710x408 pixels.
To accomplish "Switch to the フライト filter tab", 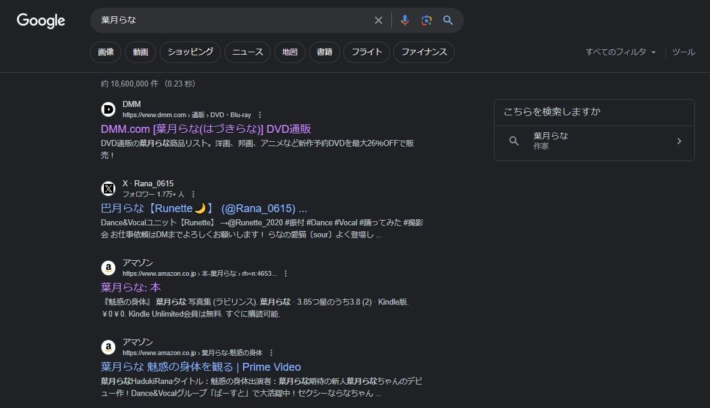I will point(367,52).
